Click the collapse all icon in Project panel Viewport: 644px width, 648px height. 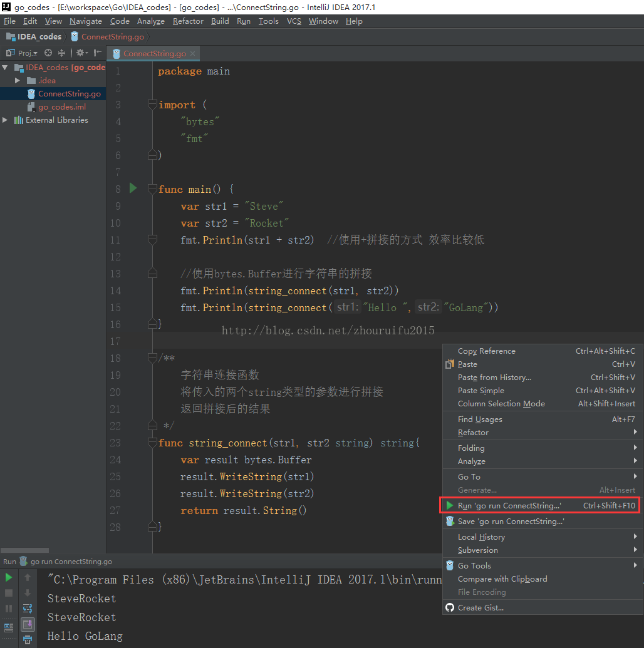tap(61, 53)
